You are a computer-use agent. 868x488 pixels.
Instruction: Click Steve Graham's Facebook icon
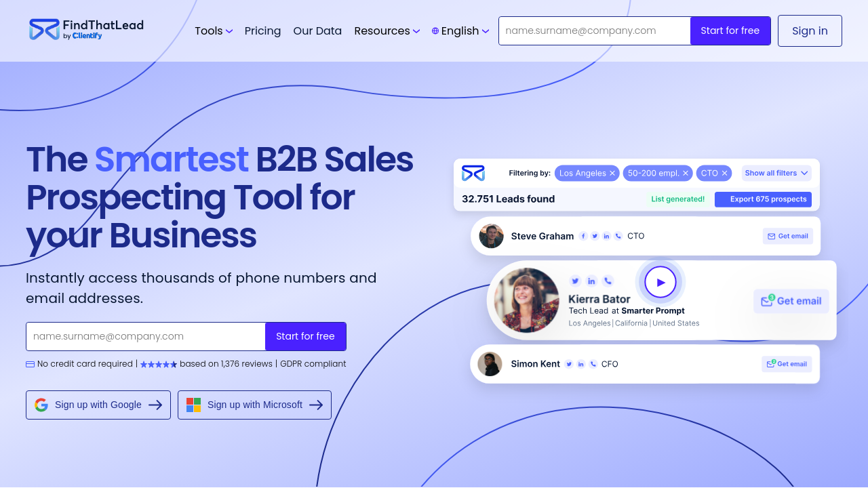[582, 236]
